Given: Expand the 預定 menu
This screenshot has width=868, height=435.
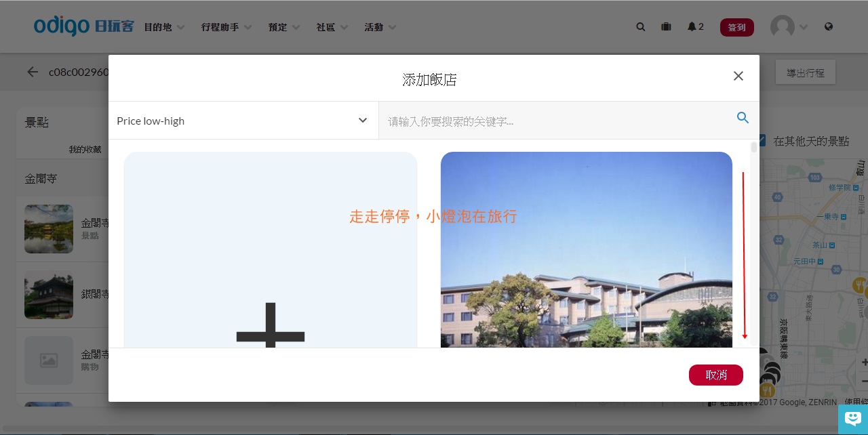Looking at the screenshot, I should click(284, 27).
